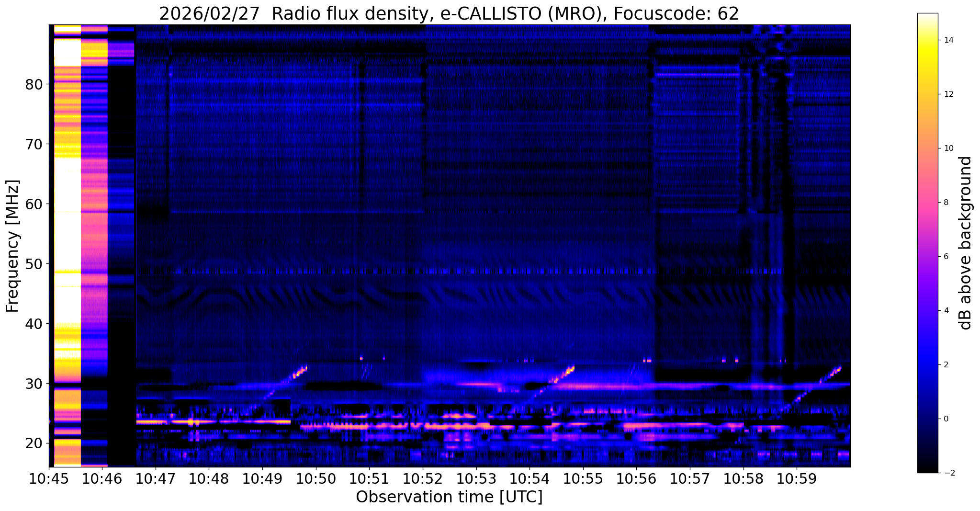Image resolution: width=980 pixels, height=511 pixels.
Task: Click the 10:56 time tick label
Action: tap(636, 479)
